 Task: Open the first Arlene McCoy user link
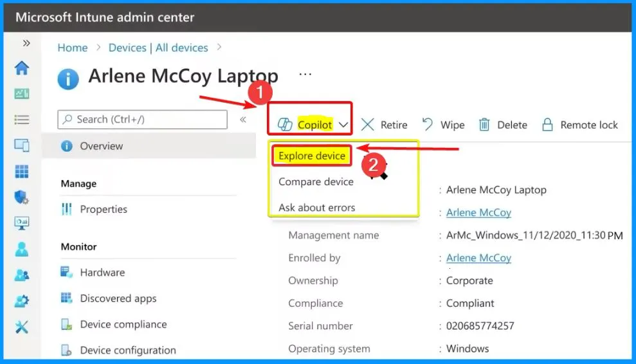click(x=478, y=213)
